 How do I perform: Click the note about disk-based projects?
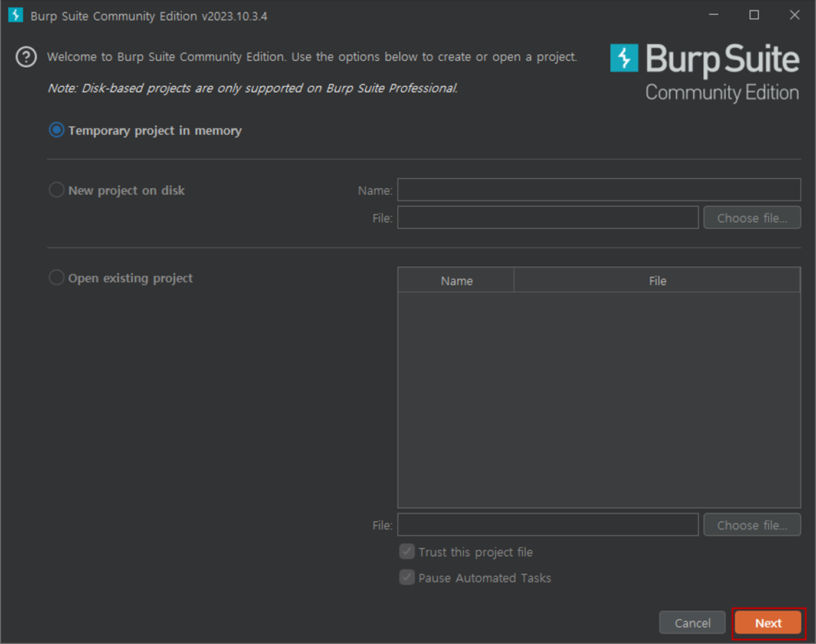tap(253, 88)
